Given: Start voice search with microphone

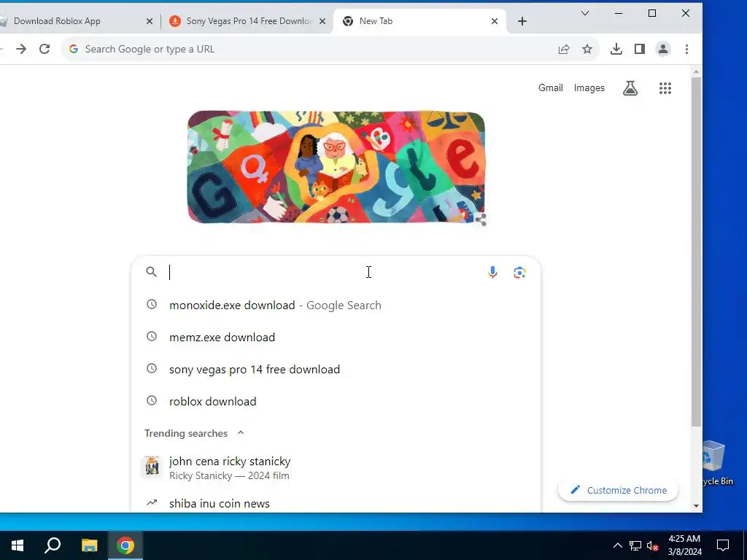Looking at the screenshot, I should click(492, 273).
